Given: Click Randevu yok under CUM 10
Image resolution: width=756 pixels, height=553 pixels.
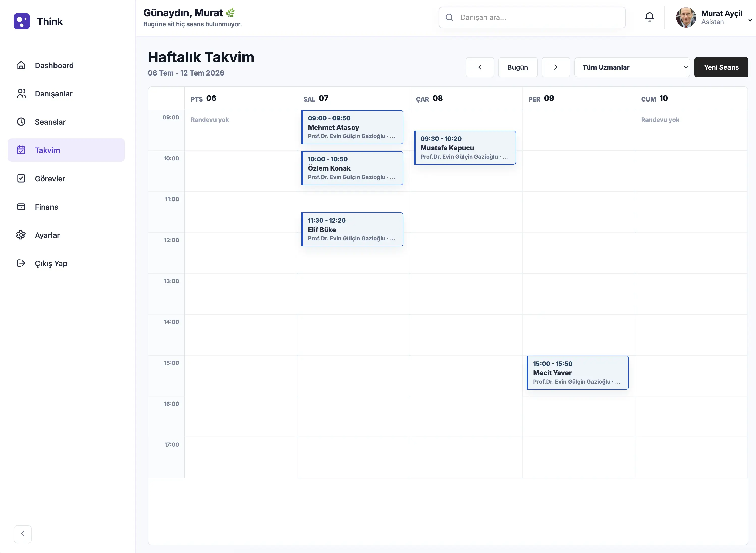Looking at the screenshot, I should [660, 120].
